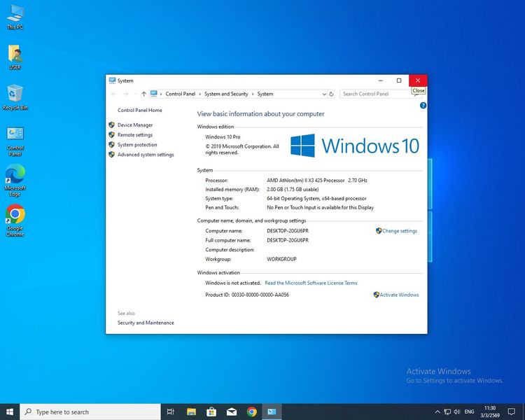Image resolution: width=525 pixels, height=420 pixels.
Task: Open Device Manager link
Action: click(x=135, y=125)
